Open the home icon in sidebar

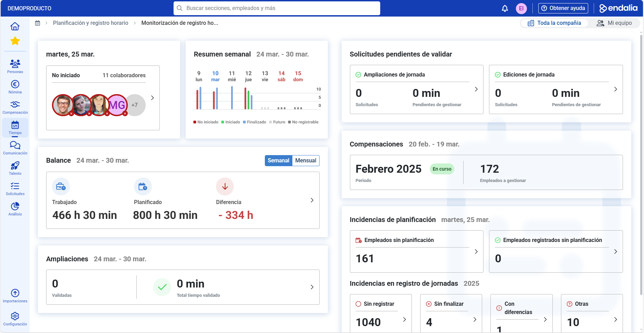[x=15, y=26]
